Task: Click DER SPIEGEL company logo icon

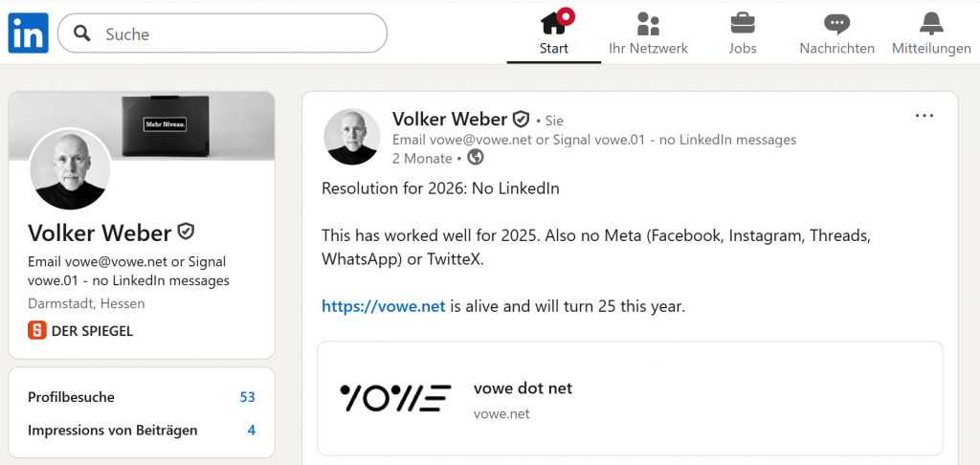Action: coord(37,331)
